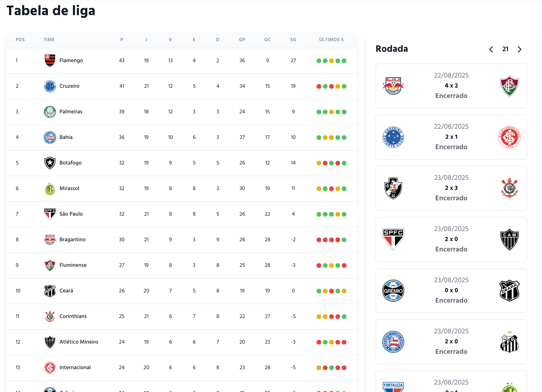Open the São Paulo crest in the table
The width and height of the screenshot is (542, 392).
(x=49, y=214)
